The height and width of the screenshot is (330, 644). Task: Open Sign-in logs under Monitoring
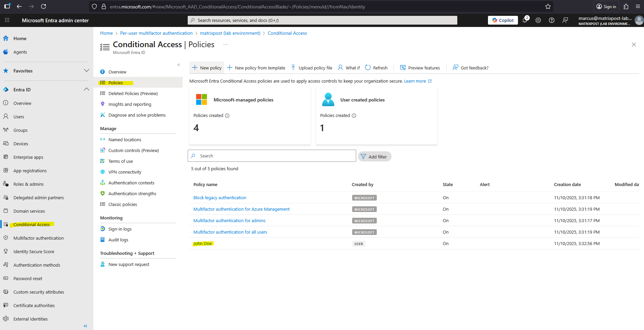[x=120, y=229]
